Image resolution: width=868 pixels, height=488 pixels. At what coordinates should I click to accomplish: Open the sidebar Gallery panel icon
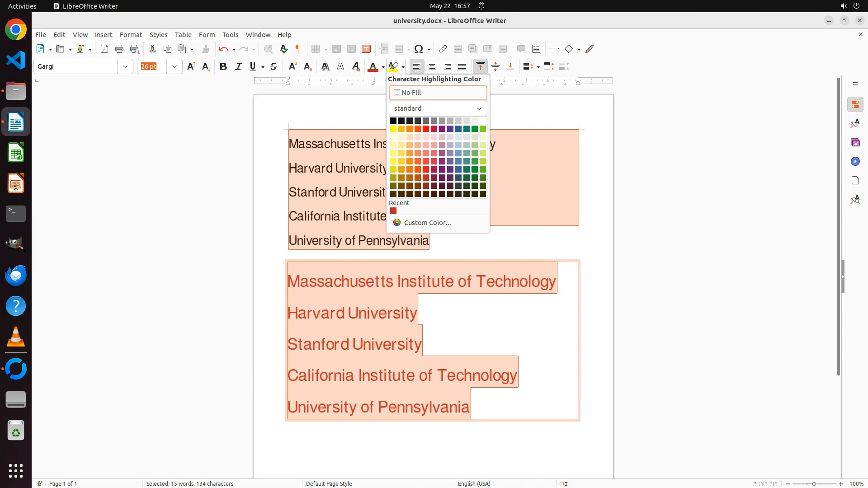(x=855, y=143)
